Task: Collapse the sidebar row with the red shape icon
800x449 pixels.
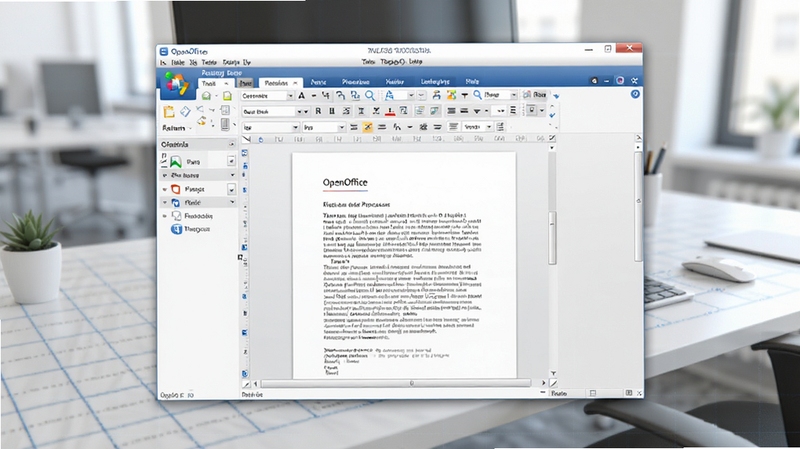Action: click(165, 189)
